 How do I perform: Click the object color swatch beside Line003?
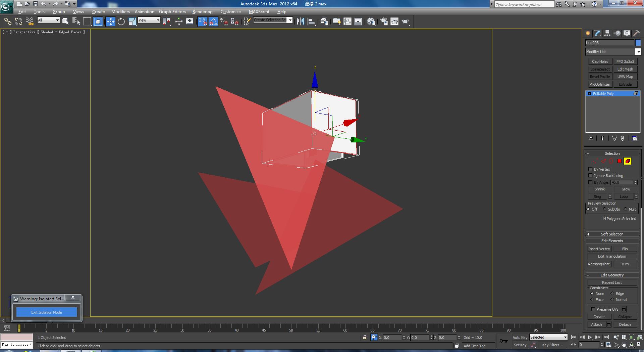pyautogui.click(x=638, y=43)
